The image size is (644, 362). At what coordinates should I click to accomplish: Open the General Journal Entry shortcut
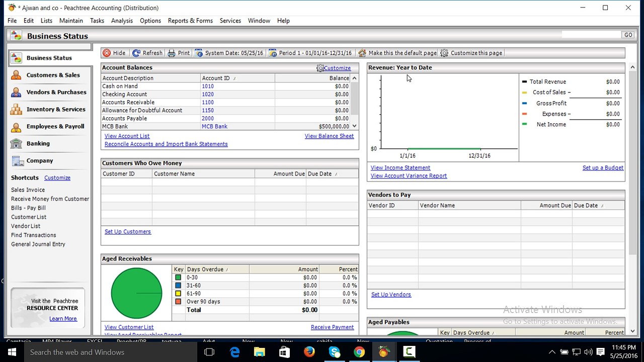tap(38, 244)
